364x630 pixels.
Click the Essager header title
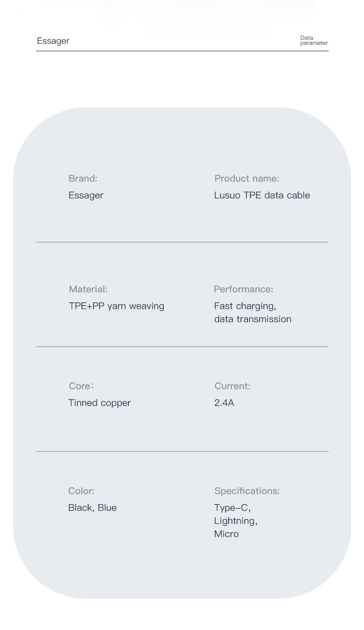pyautogui.click(x=53, y=41)
